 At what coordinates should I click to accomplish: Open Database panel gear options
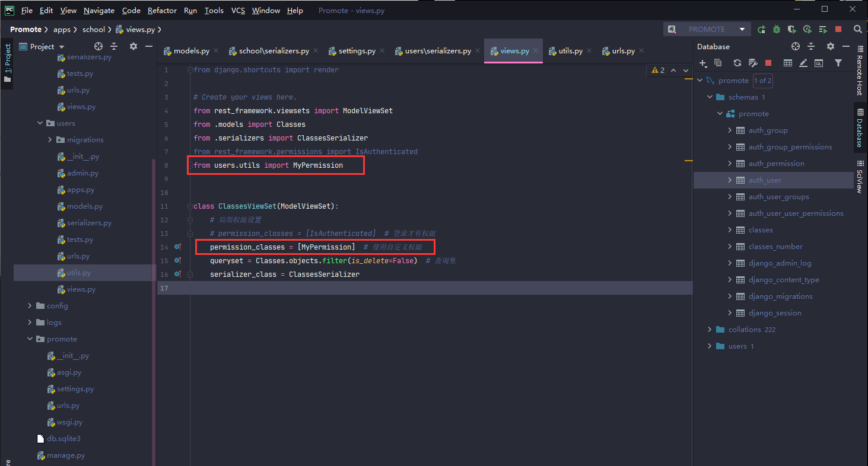click(831, 46)
